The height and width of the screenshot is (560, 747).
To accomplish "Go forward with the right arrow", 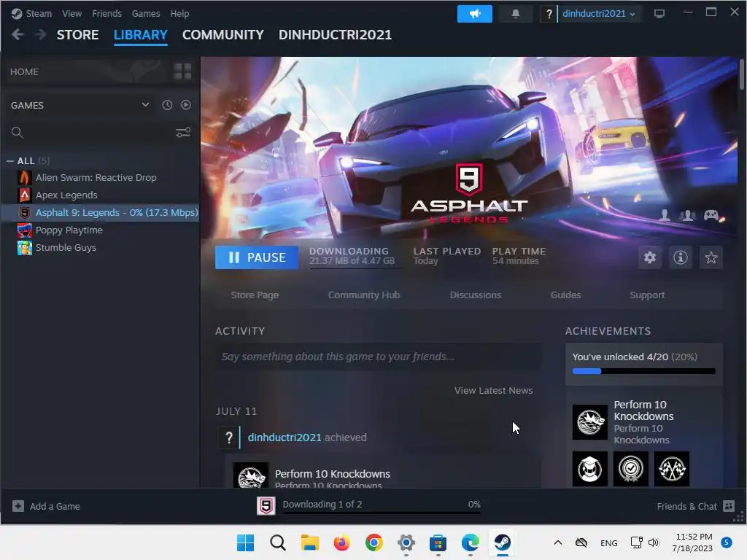I will pos(41,35).
